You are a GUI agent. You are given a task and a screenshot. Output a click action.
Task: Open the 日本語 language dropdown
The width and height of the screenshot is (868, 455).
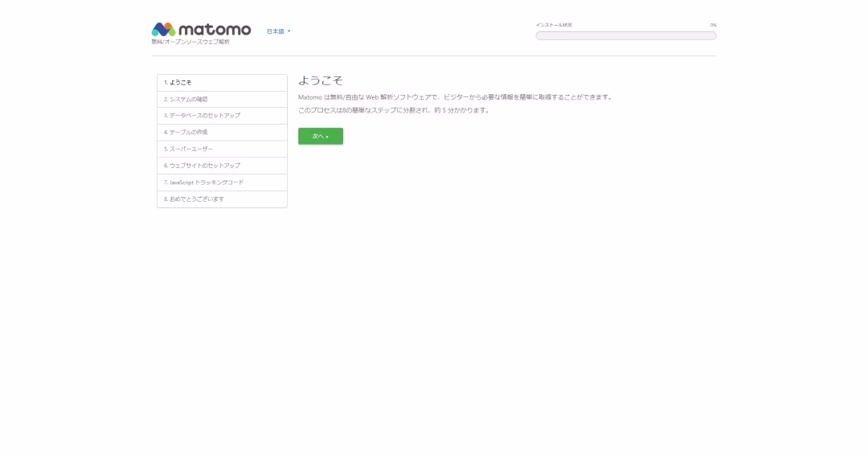[278, 31]
